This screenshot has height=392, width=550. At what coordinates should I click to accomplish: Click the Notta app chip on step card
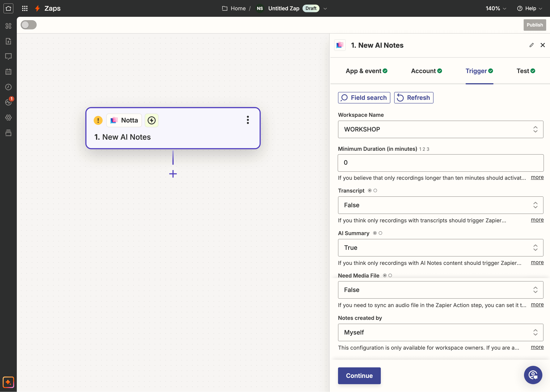pos(124,120)
